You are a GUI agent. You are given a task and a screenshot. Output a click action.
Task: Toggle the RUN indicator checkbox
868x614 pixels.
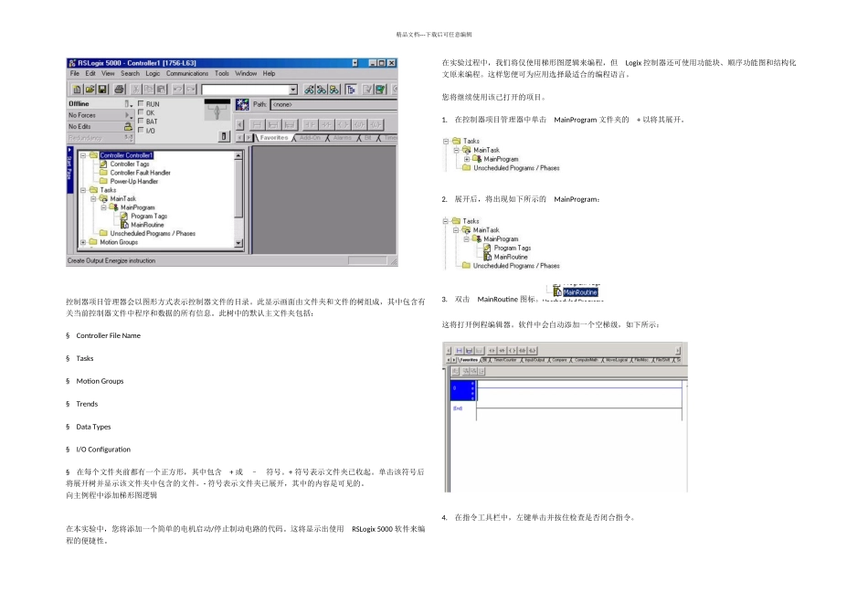pos(141,103)
